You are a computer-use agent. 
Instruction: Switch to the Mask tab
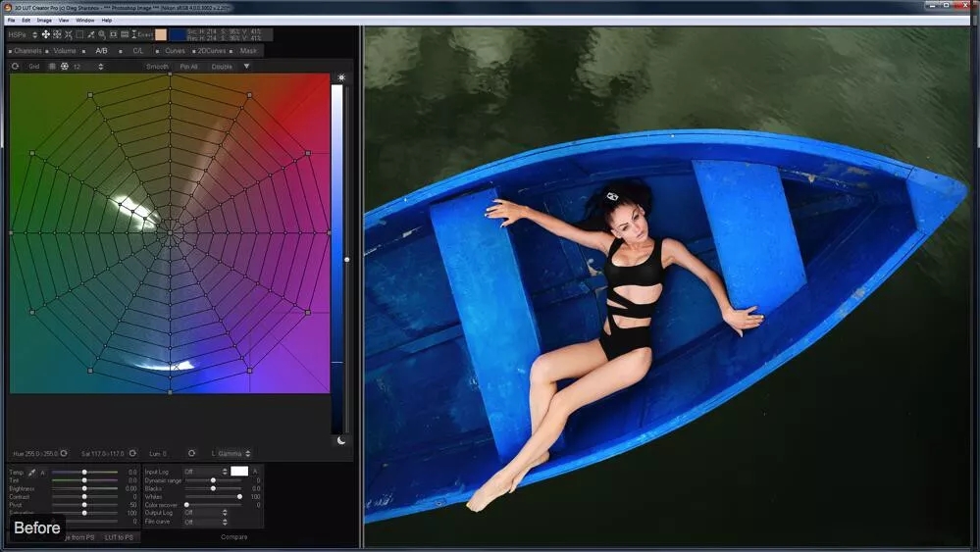click(x=247, y=51)
